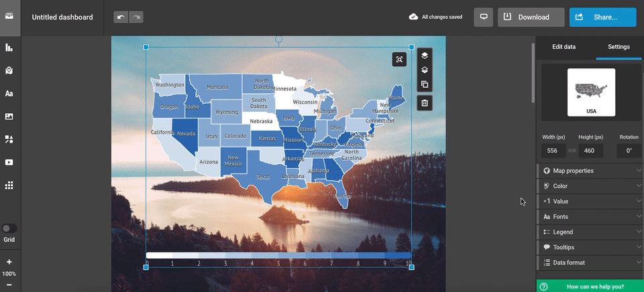Duplicate the selected map element
The image size is (644, 292).
pyautogui.click(x=424, y=84)
